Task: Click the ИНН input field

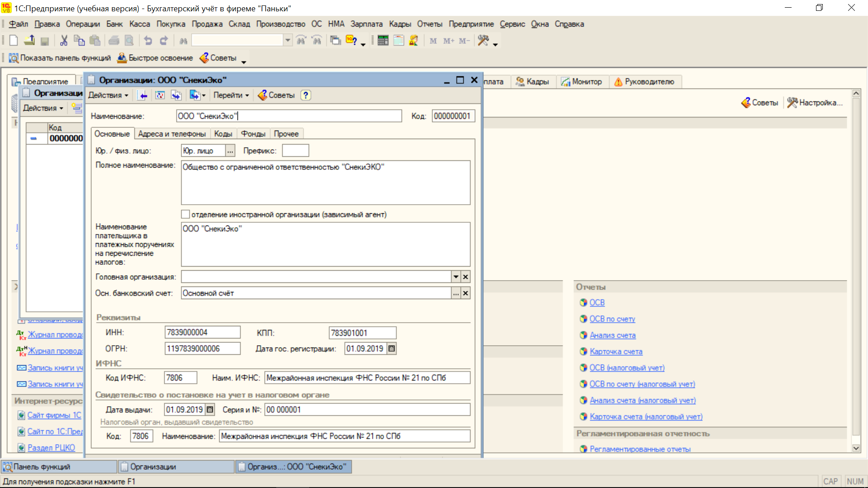Action: pos(203,333)
